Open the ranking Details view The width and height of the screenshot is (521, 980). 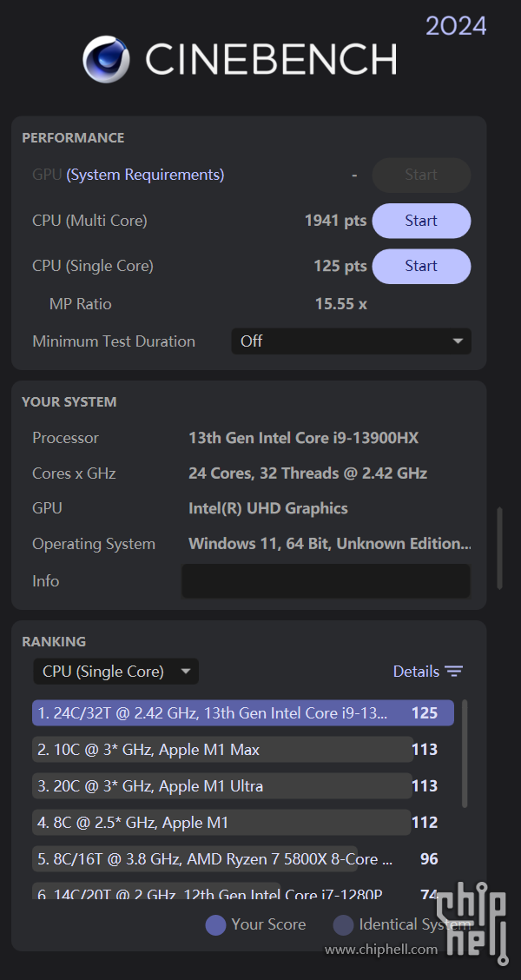(428, 672)
